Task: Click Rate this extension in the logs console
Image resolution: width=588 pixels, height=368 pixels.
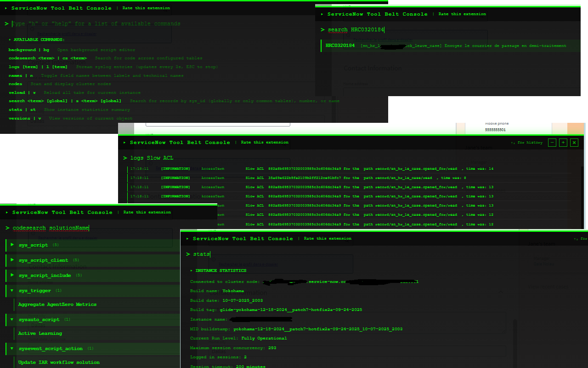Action: [x=265, y=143]
